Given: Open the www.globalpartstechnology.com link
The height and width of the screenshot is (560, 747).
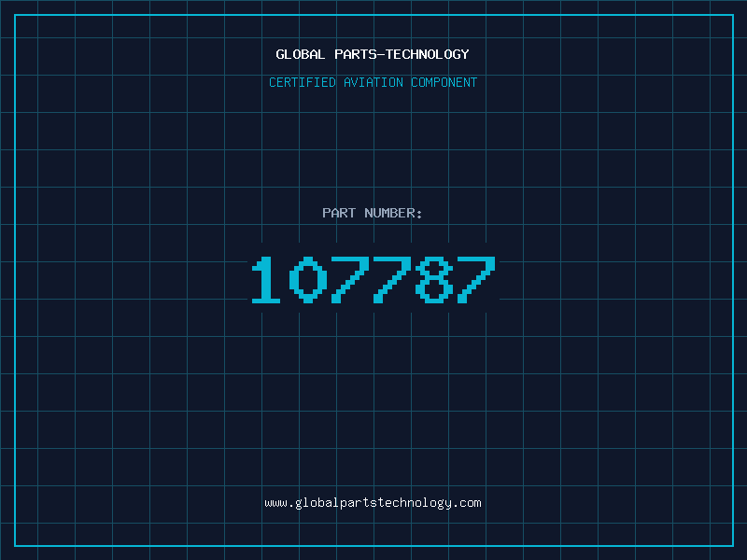Looking at the screenshot, I should click(373, 503).
